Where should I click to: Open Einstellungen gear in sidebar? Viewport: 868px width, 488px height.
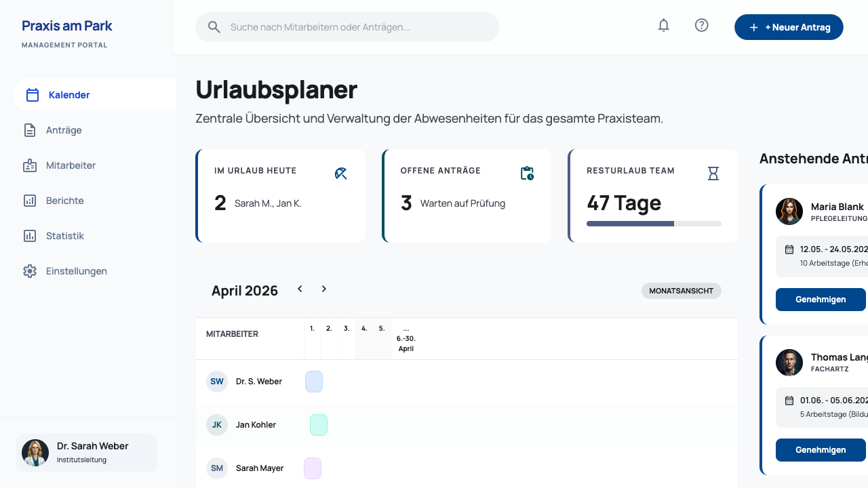[x=30, y=271]
